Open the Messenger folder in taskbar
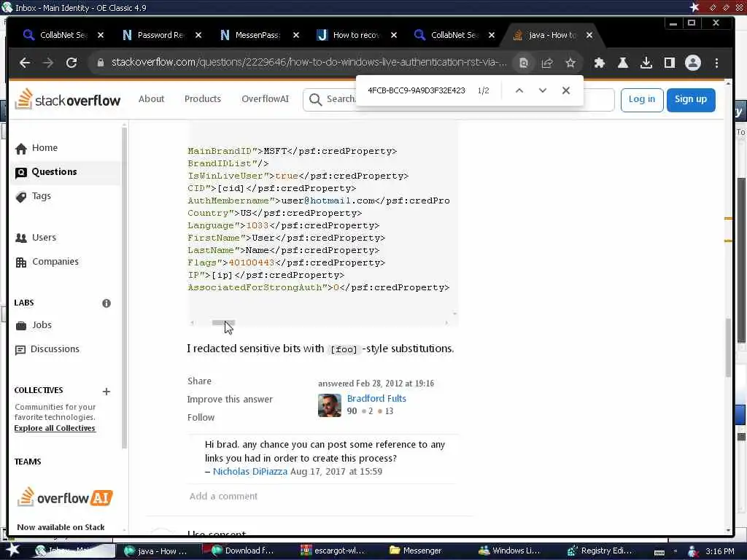Viewport: 747px width, 560px height. pyautogui.click(x=416, y=551)
